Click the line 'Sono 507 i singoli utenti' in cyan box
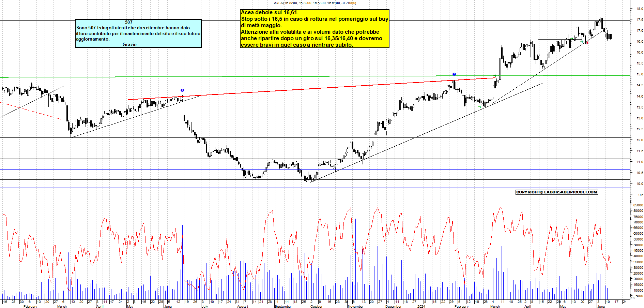This screenshot has width=644, height=308. (x=133, y=28)
